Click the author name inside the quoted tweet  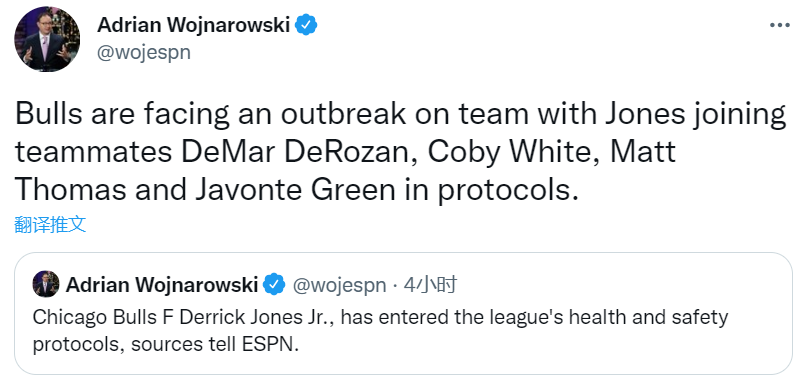pos(162,284)
